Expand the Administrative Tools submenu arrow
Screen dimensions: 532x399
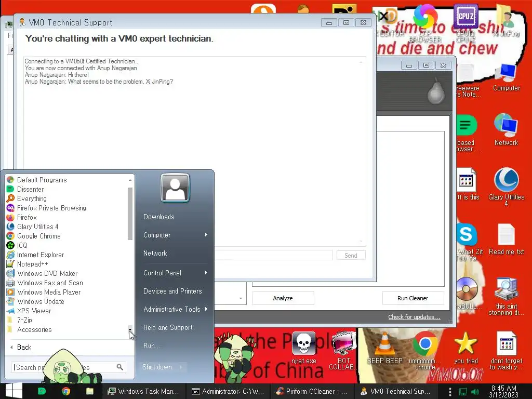206,309
